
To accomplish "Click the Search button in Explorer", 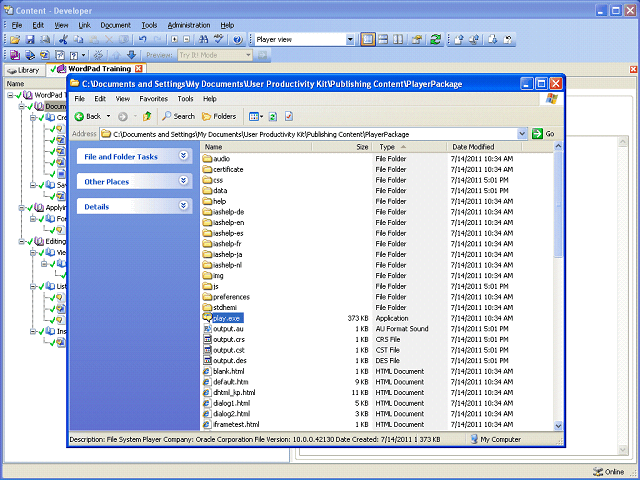I will pyautogui.click(x=178, y=117).
